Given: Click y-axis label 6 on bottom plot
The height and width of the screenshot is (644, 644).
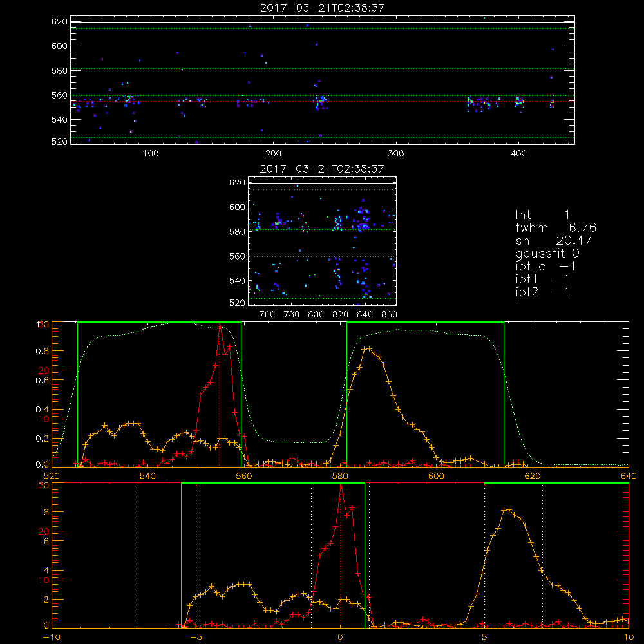Looking at the screenshot, I should [x=46, y=542].
